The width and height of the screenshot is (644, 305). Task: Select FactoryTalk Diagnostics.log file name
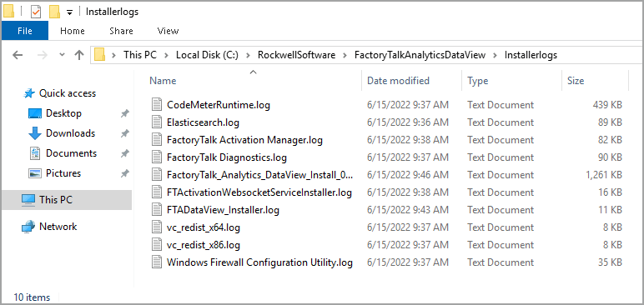[227, 157]
